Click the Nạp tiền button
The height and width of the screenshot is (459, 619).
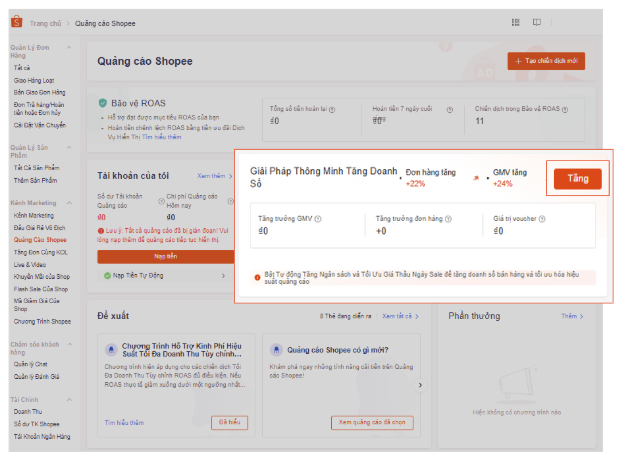[x=166, y=256]
